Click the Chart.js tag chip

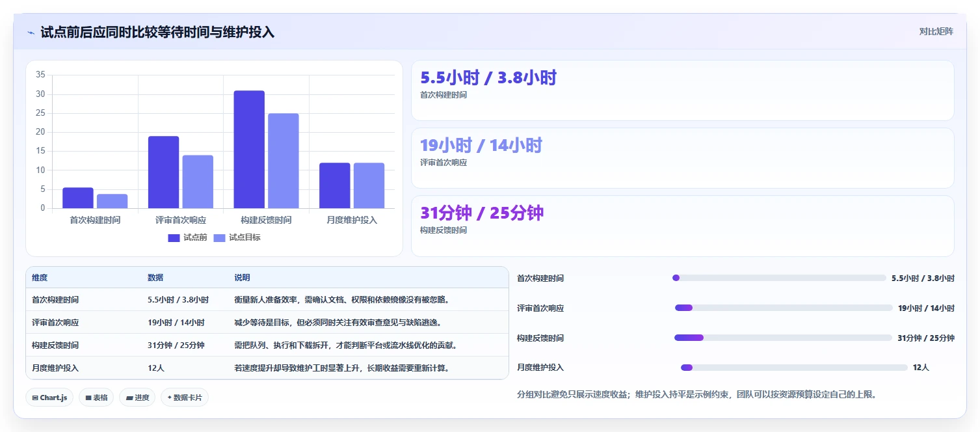[49, 398]
